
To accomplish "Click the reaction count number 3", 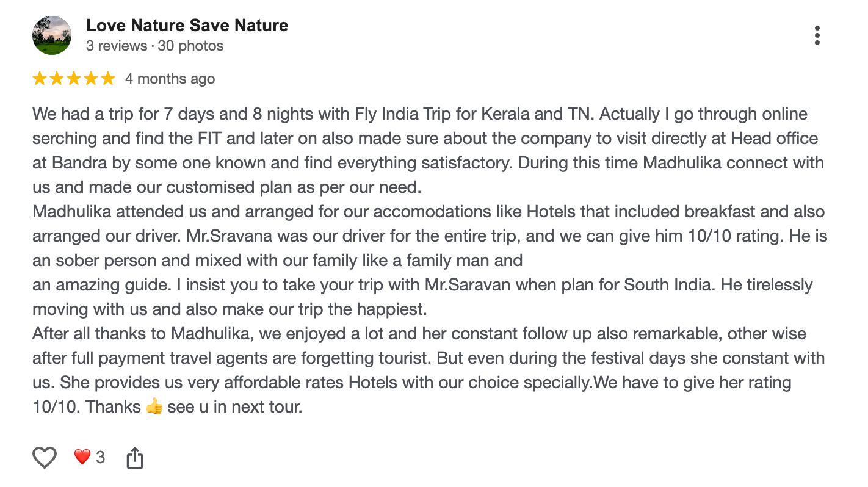I will pyautogui.click(x=101, y=457).
